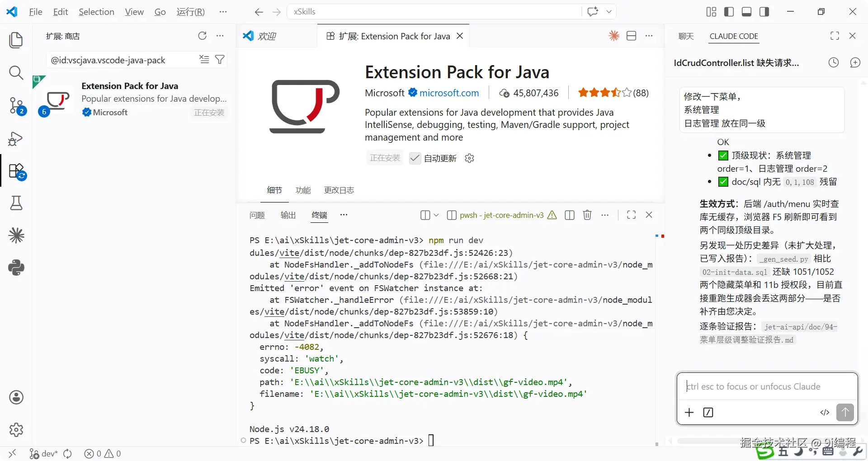Click the Claude Code icon in editor toolbar
Viewport: 868px width, 461px height.
point(614,36)
